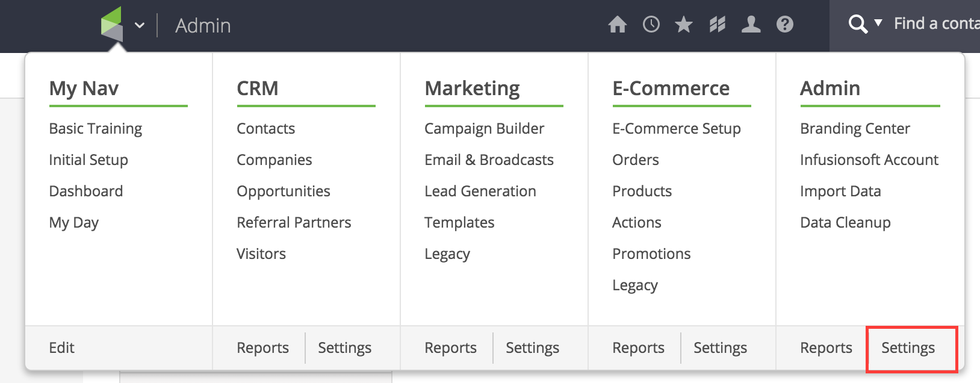Click the search magnifying glass icon
Screen dimensions: 980x383
[x=858, y=25]
